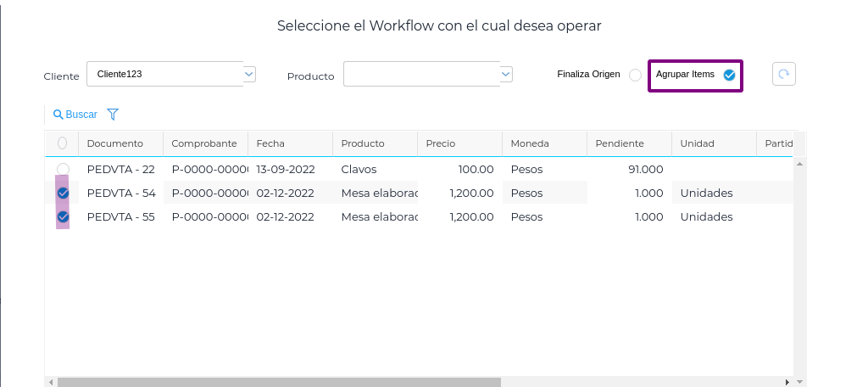This screenshot has width=868, height=387.
Task: Click the refresh icon button
Action: (784, 75)
